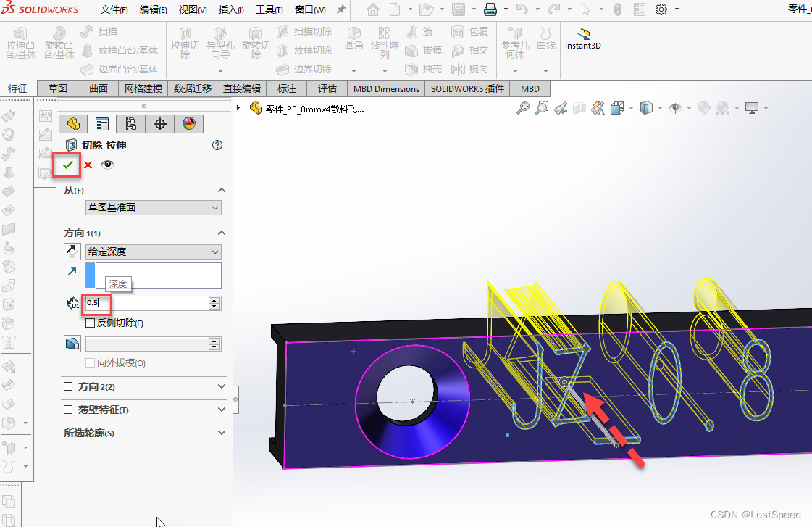This screenshot has width=812, height=527.
Task: Switch to 直接编辑 tab
Action: coord(242,88)
